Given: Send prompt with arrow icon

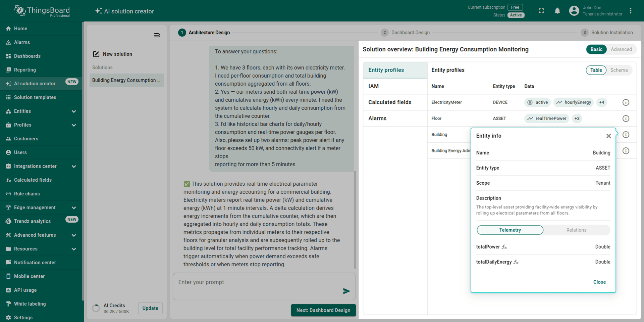Looking at the screenshot, I should point(346,291).
